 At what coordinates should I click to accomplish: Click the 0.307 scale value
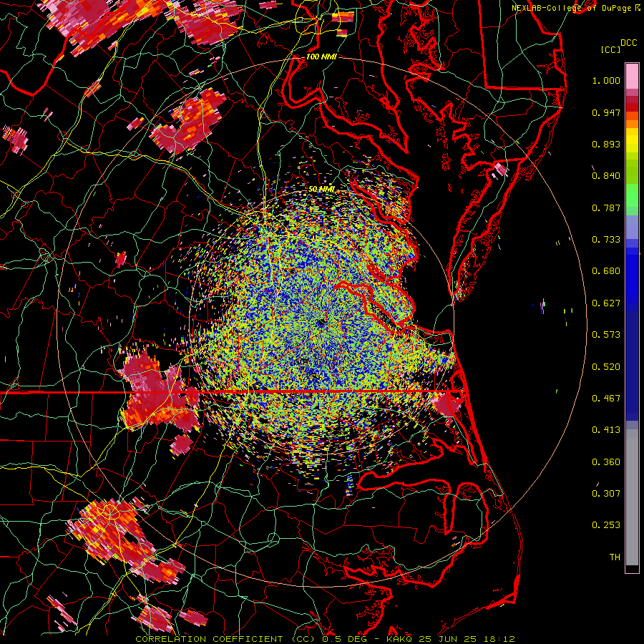(x=606, y=494)
